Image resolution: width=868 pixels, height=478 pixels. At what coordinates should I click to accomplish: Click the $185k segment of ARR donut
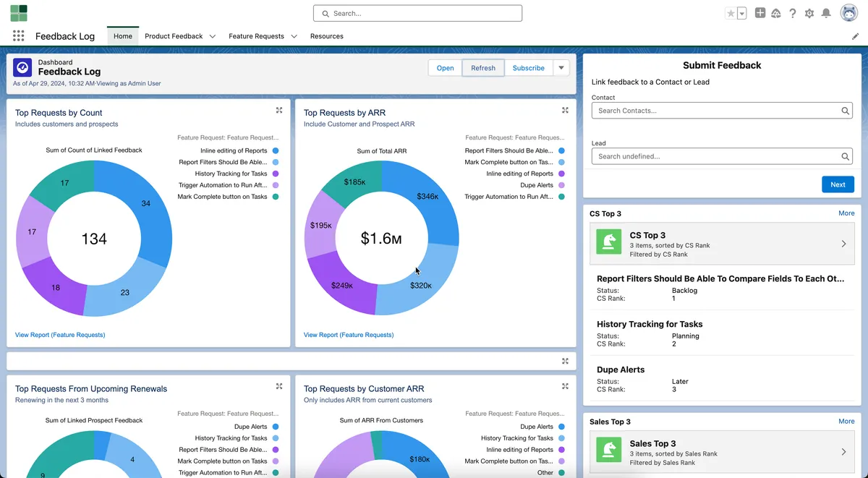click(x=354, y=182)
